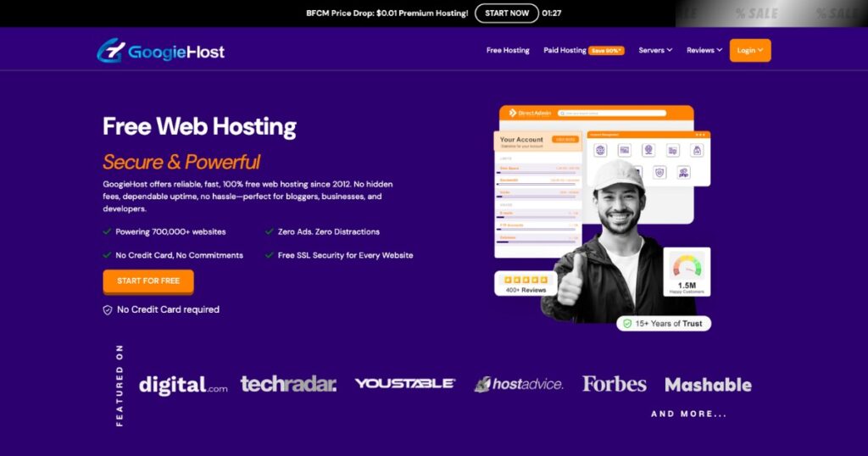
Task: Click checkmark next to Powering 700,000+ websites
Action: 107,232
